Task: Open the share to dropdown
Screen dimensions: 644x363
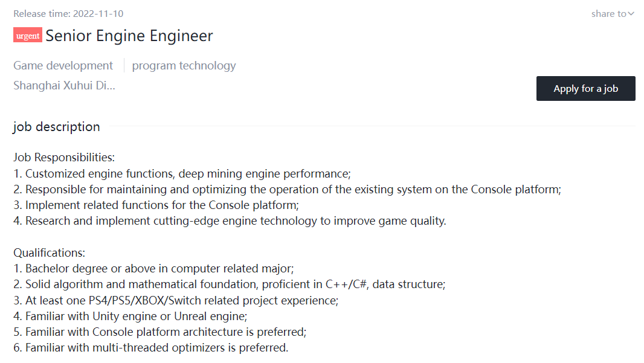Action: pos(613,14)
